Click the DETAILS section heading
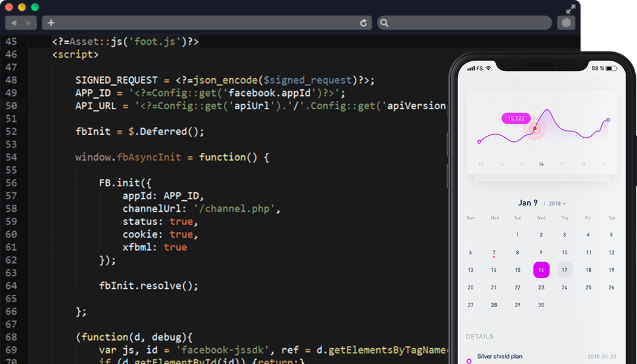Screen dimensions: 637x364 coord(480,336)
